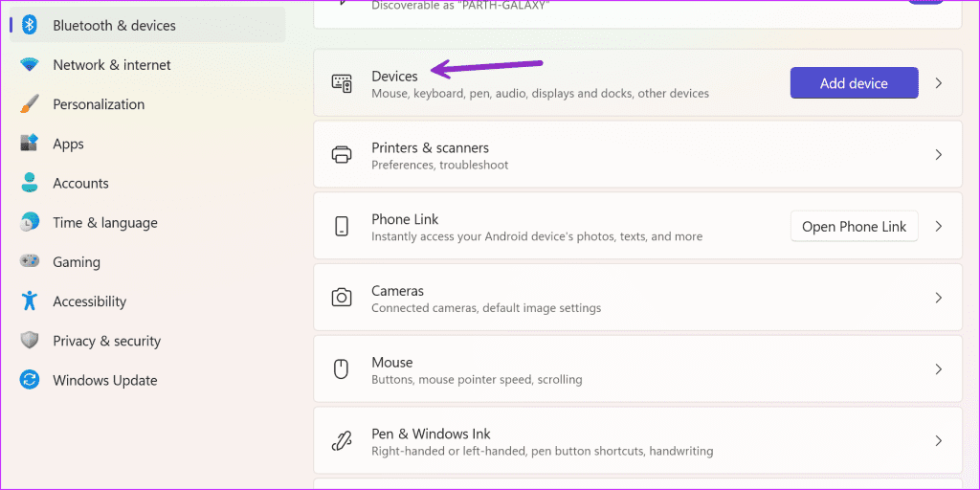Click the Open Phone Link button
This screenshot has height=490, width=980.
pyautogui.click(x=854, y=226)
